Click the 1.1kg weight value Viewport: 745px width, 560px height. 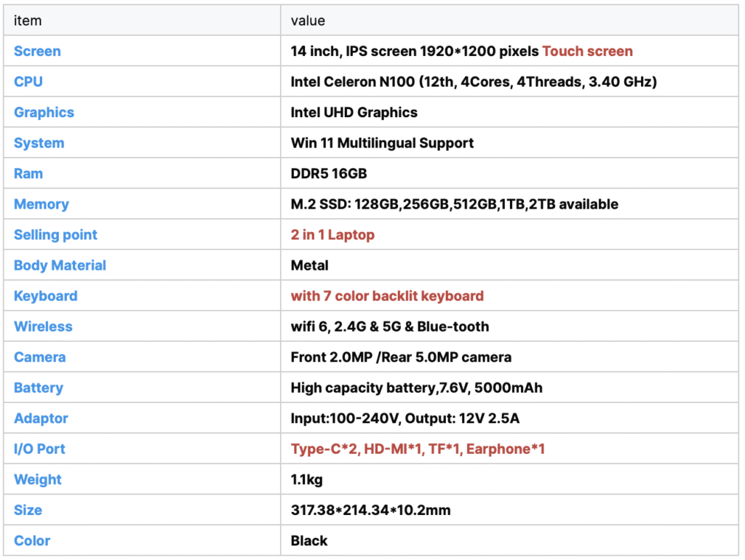pos(306,479)
